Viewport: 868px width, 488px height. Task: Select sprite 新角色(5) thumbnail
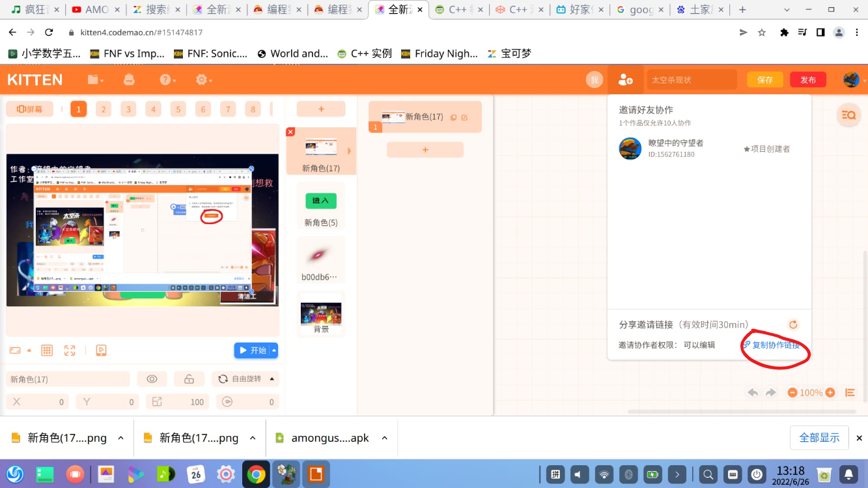[321, 206]
